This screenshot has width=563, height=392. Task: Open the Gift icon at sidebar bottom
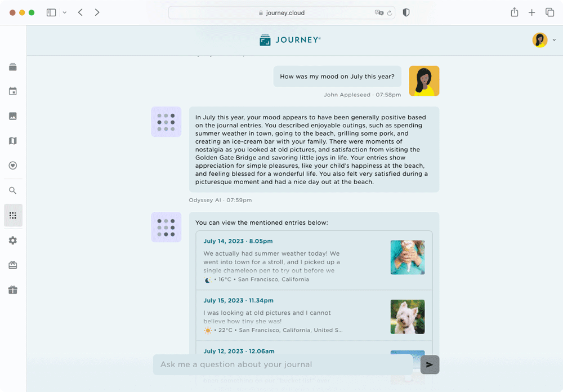coord(12,290)
